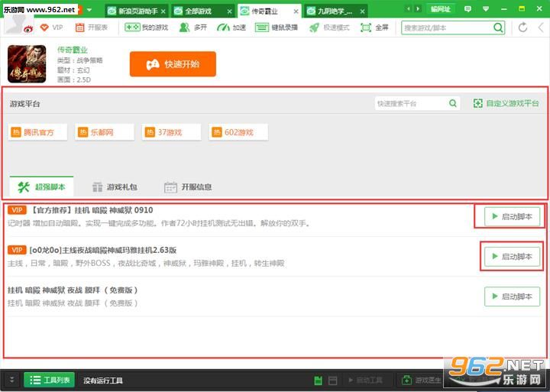Start script for 免费版 挂机 暗殿
This screenshot has height=392, width=550.
tap(512, 296)
